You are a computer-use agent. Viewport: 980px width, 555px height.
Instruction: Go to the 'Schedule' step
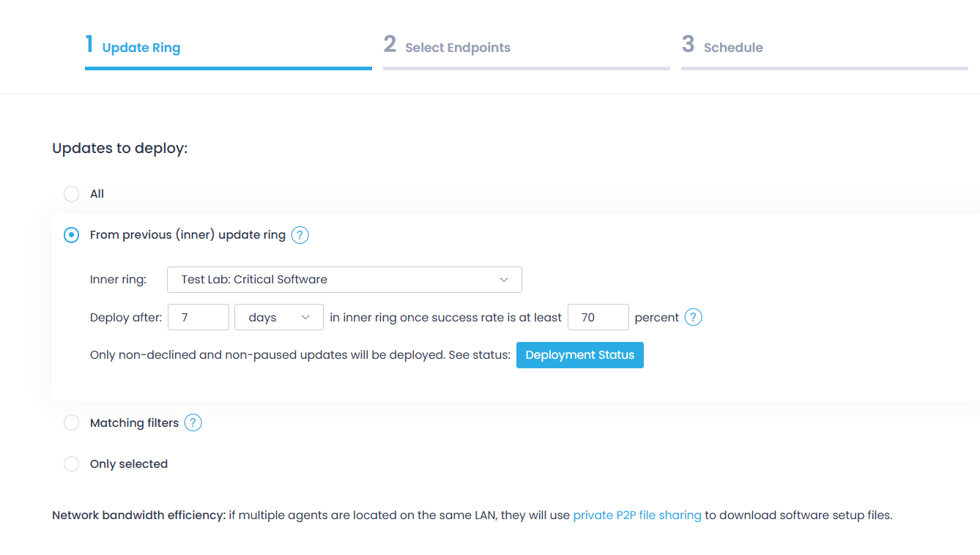733,48
